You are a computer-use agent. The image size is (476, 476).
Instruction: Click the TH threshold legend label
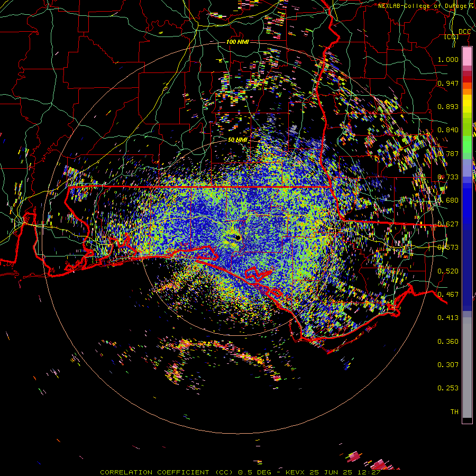click(x=454, y=411)
